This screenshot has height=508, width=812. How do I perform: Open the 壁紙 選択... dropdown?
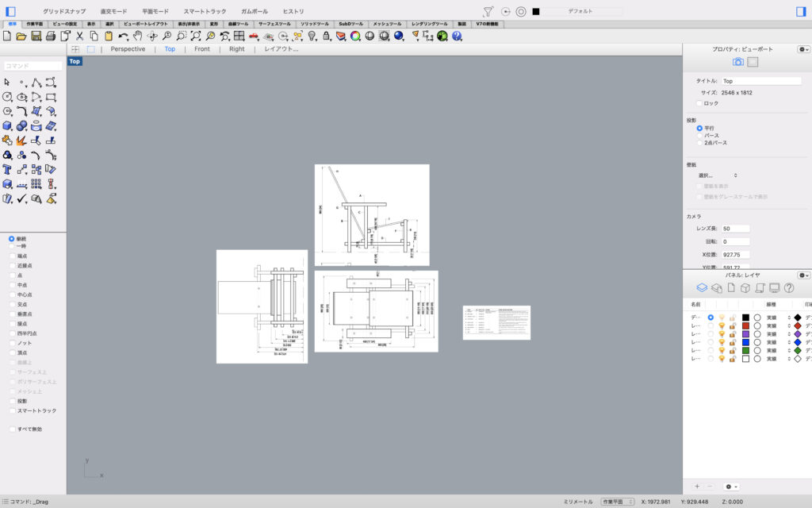pyautogui.click(x=717, y=175)
